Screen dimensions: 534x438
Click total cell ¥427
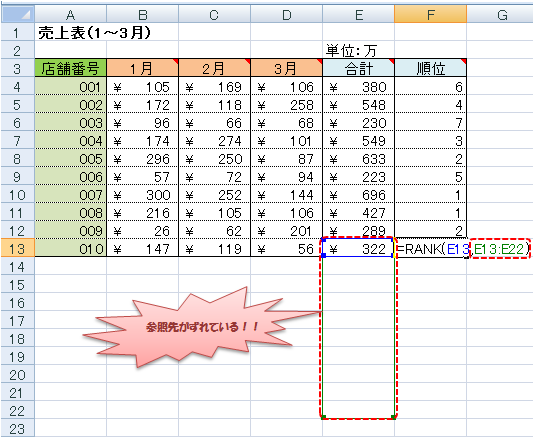click(359, 213)
